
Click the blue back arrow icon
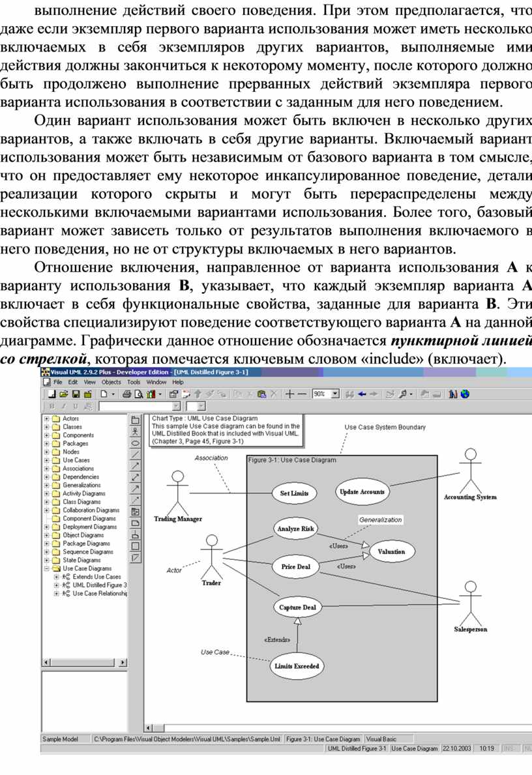click(x=362, y=394)
